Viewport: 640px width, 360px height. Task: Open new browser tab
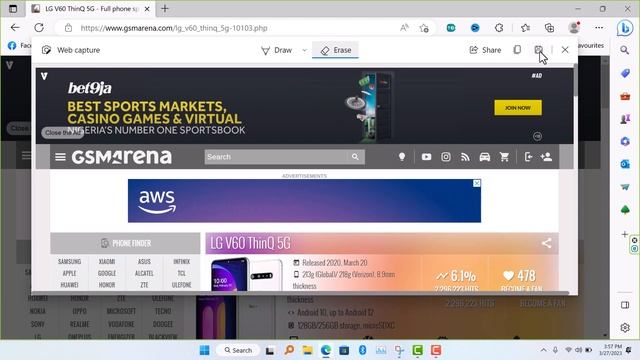[x=165, y=9]
